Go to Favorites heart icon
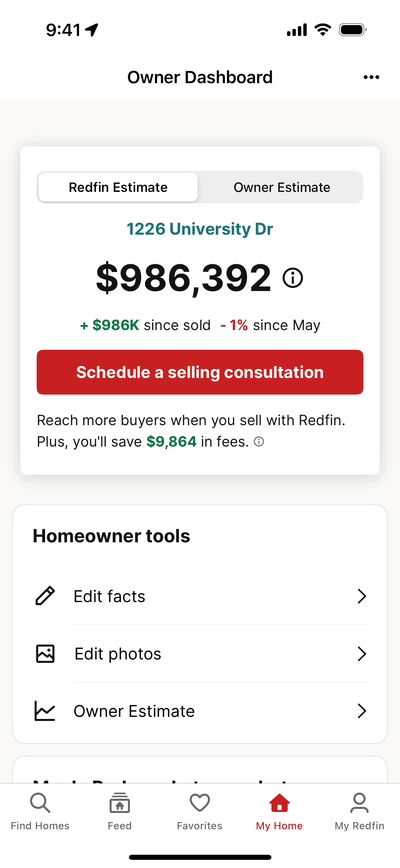The image size is (400, 868). [199, 803]
